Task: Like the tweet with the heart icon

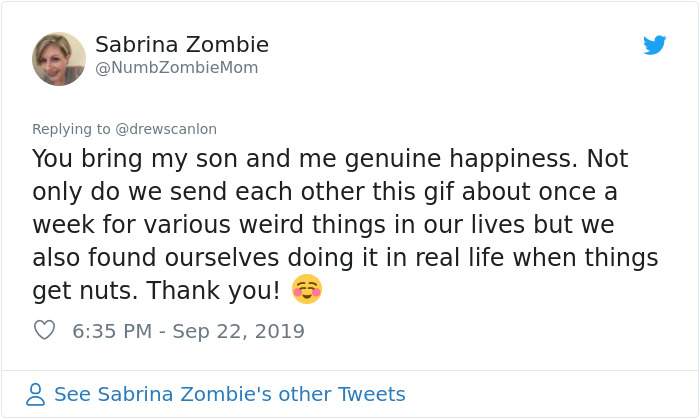Action: (44, 330)
